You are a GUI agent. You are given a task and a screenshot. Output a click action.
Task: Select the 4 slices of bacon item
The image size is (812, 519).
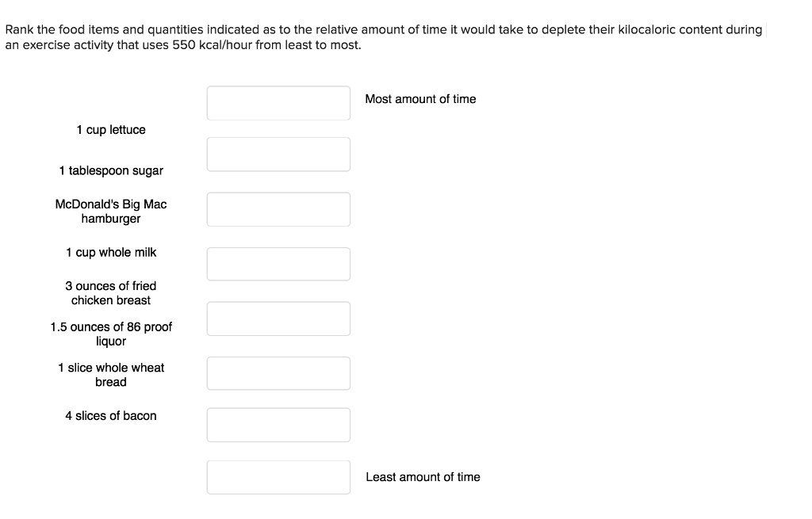[111, 415]
